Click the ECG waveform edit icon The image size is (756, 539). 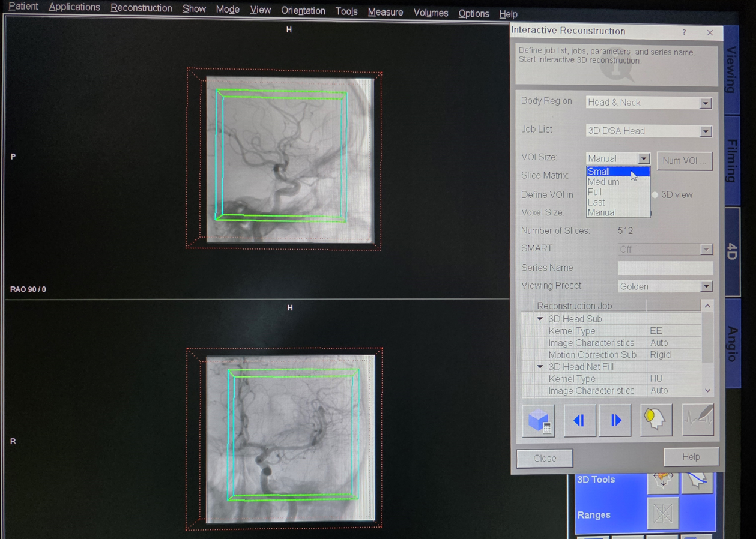(x=698, y=419)
